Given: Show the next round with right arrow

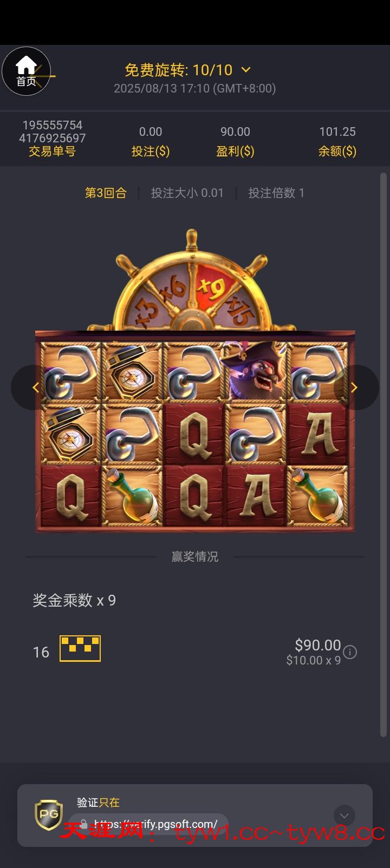Looking at the screenshot, I should point(354,387).
